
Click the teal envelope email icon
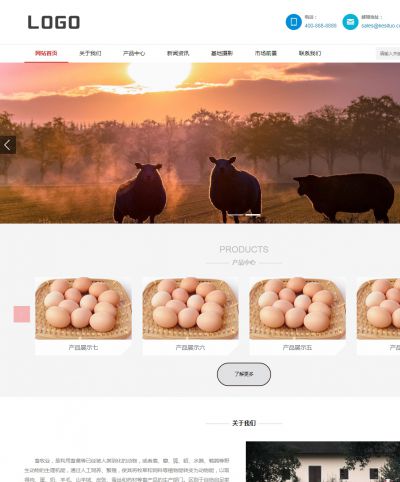pos(350,22)
